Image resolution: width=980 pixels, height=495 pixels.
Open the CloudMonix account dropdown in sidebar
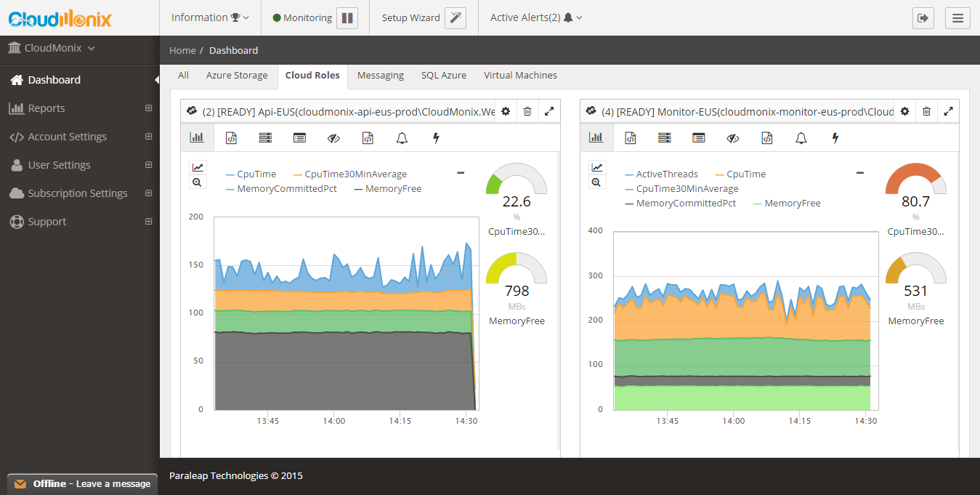[51, 49]
